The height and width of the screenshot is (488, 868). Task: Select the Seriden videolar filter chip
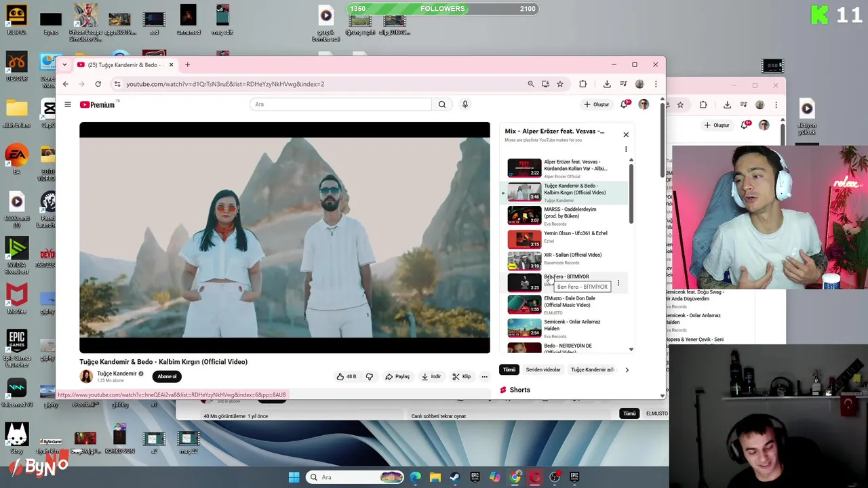pos(543,369)
